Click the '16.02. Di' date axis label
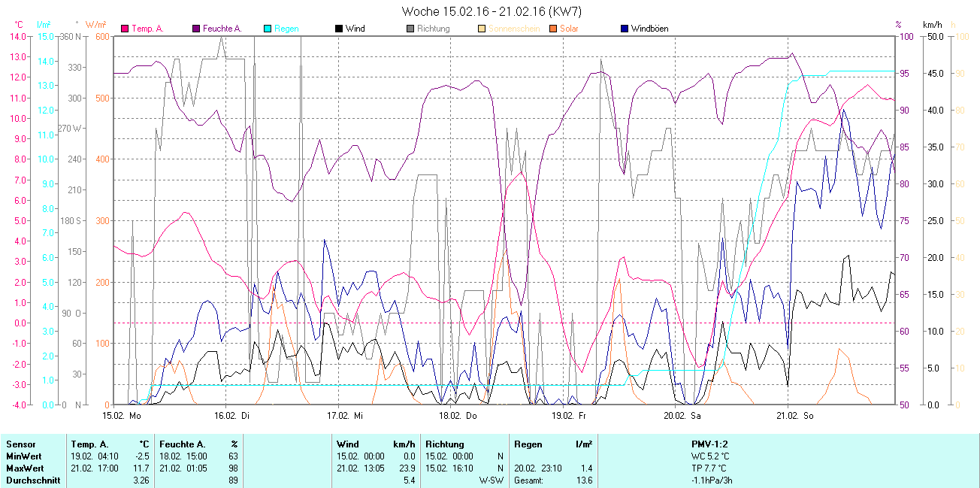The image size is (980, 488). click(232, 415)
